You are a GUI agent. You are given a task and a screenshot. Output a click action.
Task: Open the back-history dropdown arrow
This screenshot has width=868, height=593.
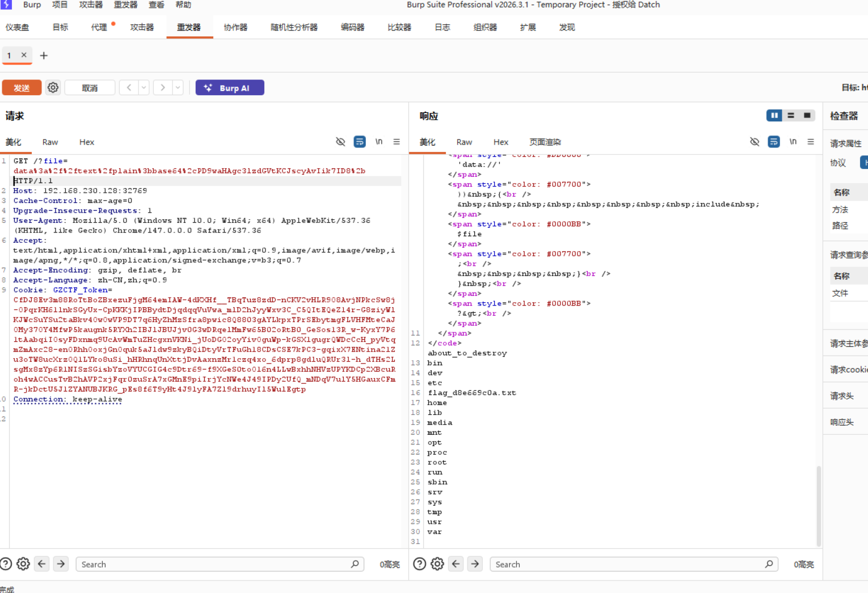(x=144, y=88)
